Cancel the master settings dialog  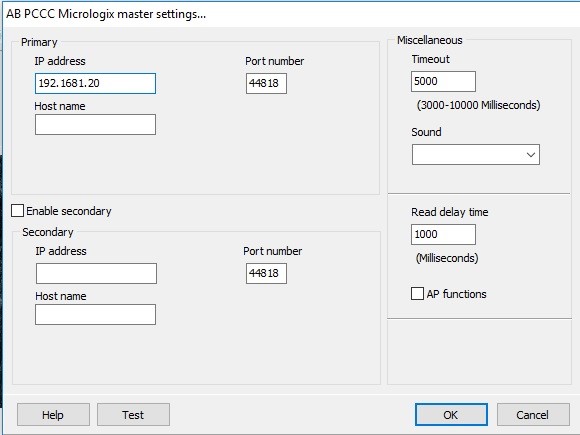(533, 415)
